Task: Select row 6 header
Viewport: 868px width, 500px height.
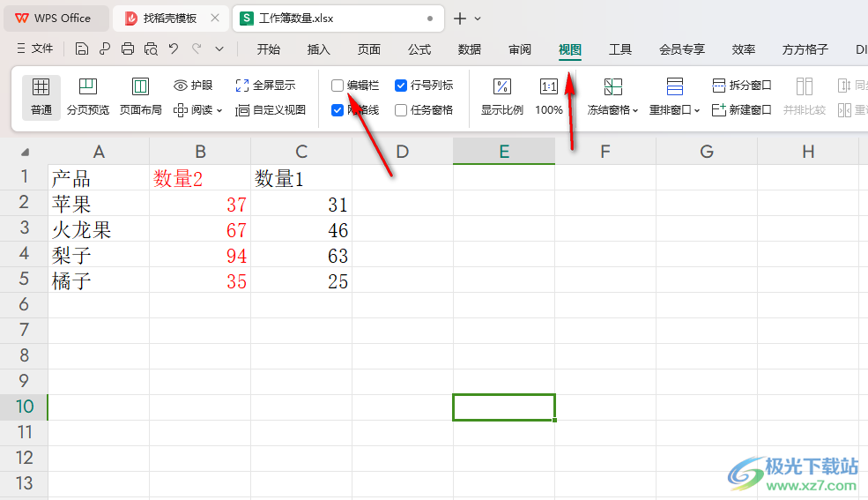Action: [24, 305]
